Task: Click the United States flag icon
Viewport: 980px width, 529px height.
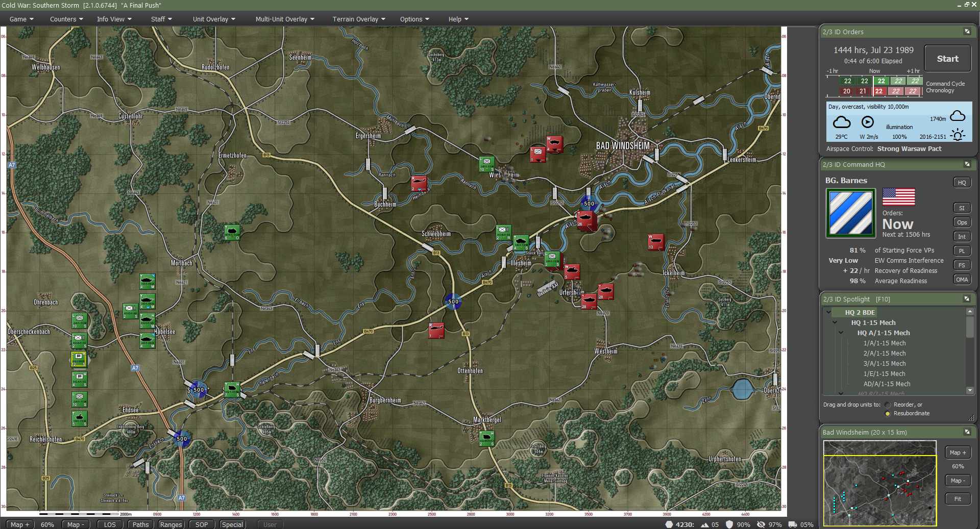Action: [x=898, y=197]
